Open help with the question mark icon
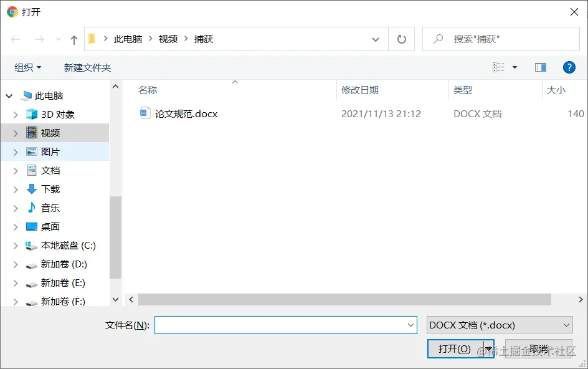Screen dimensions: 588x369 (x=569, y=67)
